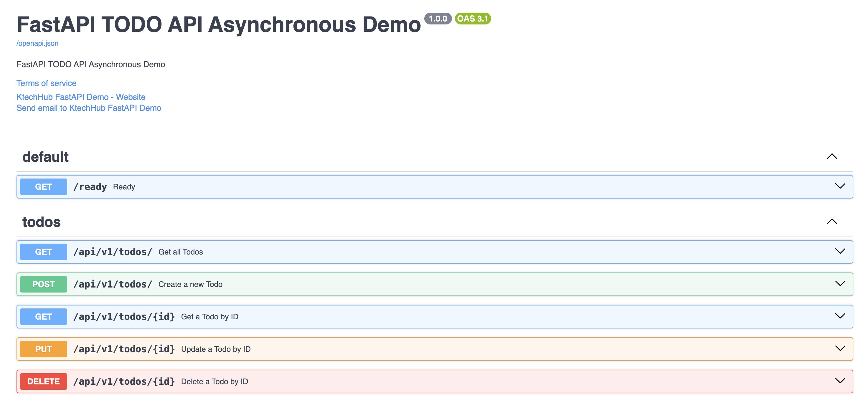
Task: Open Terms of service link
Action: (x=47, y=83)
